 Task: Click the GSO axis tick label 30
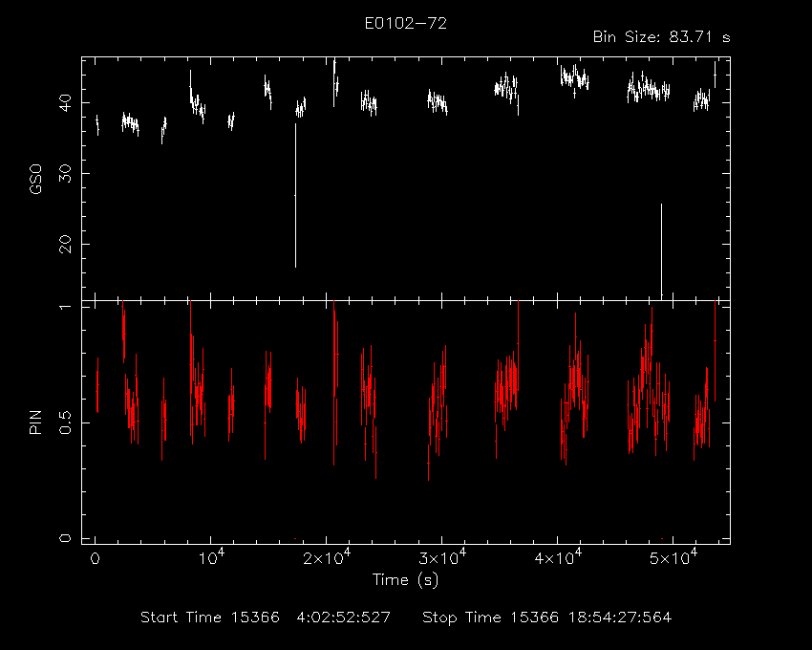(x=66, y=173)
